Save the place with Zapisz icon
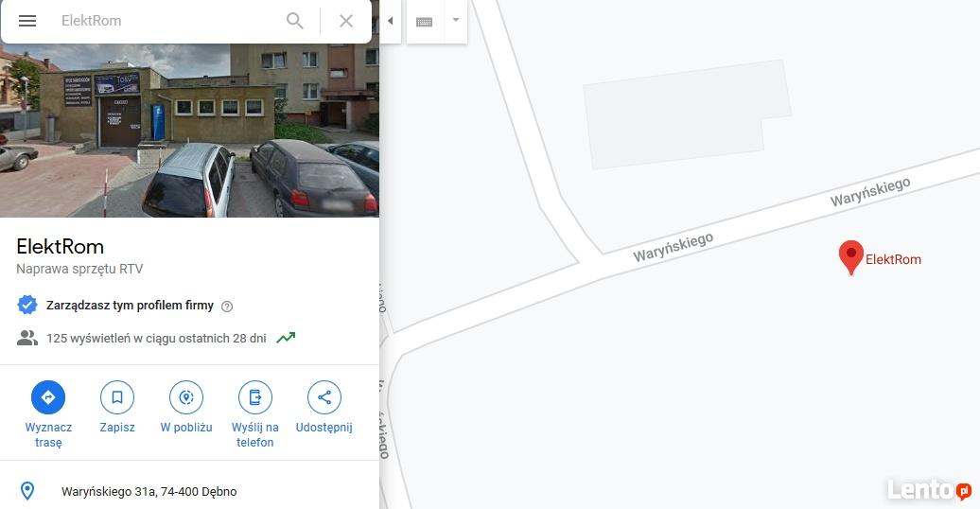 click(117, 397)
